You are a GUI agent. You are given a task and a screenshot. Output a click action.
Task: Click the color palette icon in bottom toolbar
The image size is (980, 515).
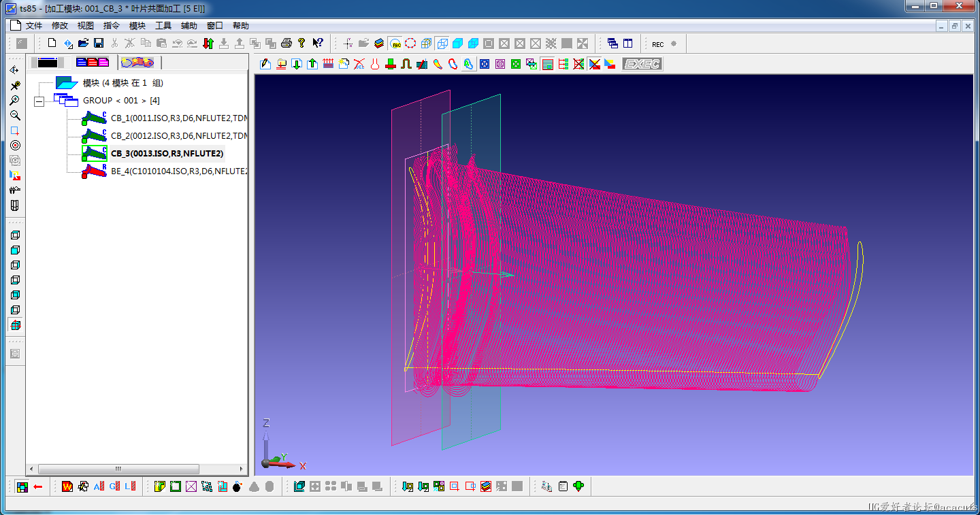[22, 486]
